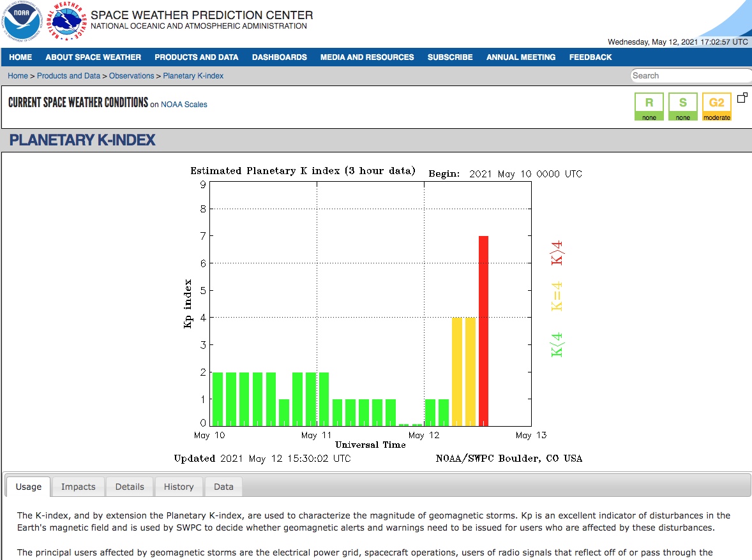Screen dimensions: 752x560
Task: Click the red Kp 7 bar
Action: coord(483,330)
